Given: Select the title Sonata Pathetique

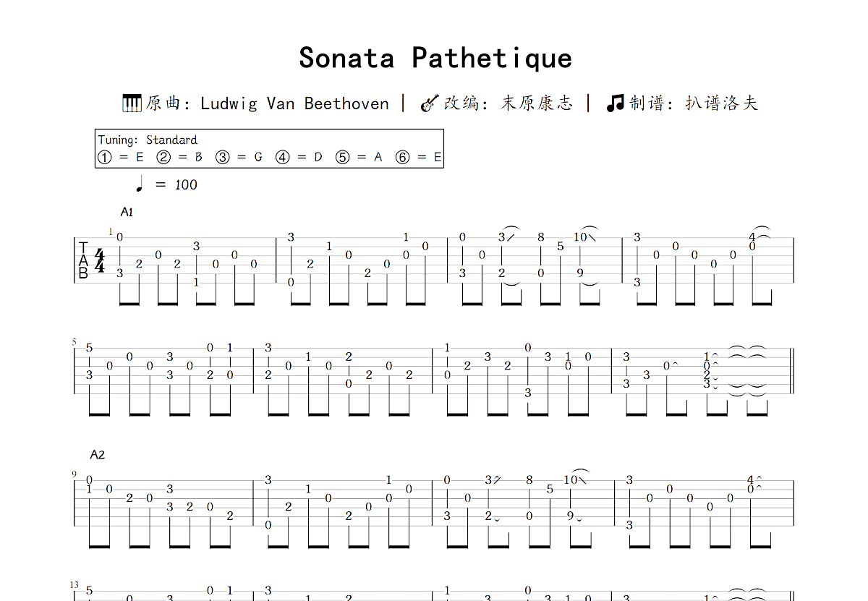Looking at the screenshot, I should (x=435, y=58).
